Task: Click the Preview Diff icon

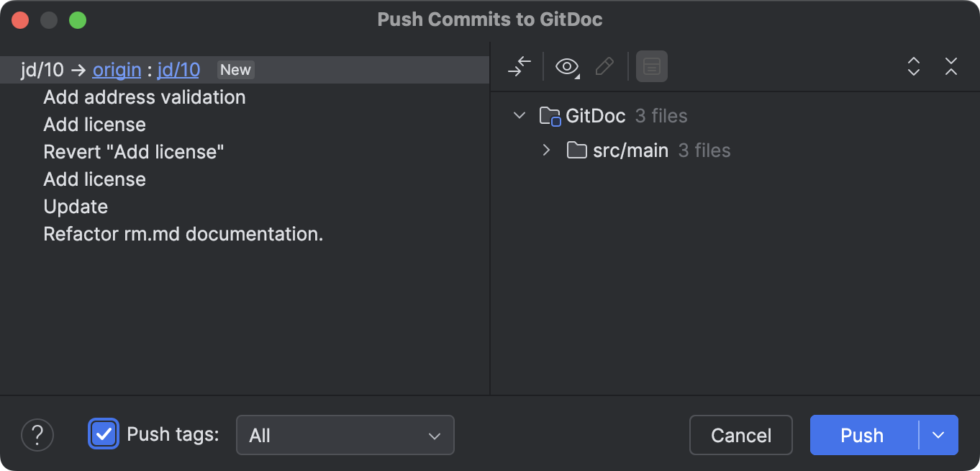Action: pyautogui.click(x=651, y=66)
